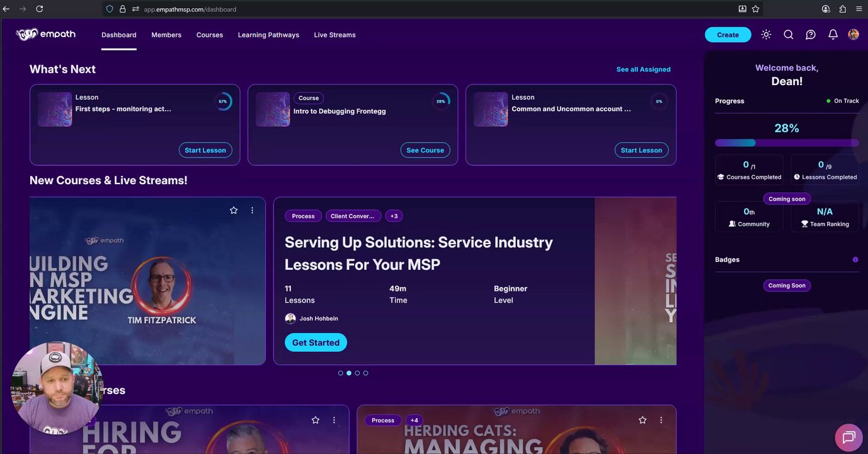
Task: Click the Process tag on Herding Cats card
Action: pos(383,420)
